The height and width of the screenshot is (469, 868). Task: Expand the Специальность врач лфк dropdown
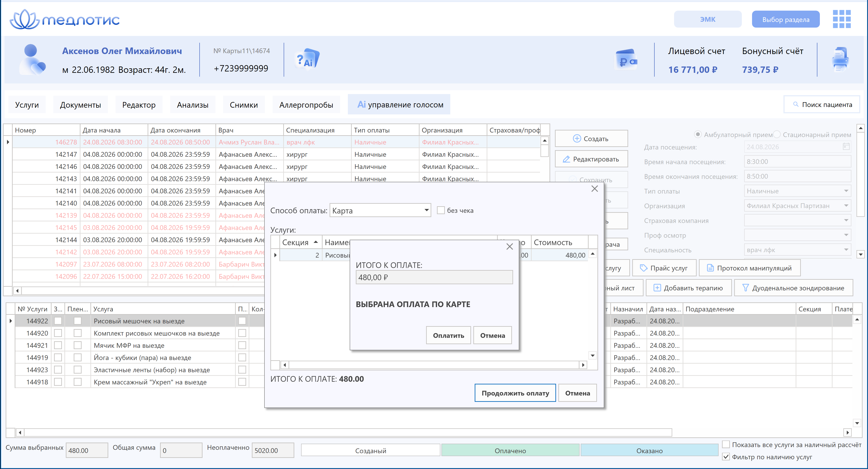[x=846, y=250]
